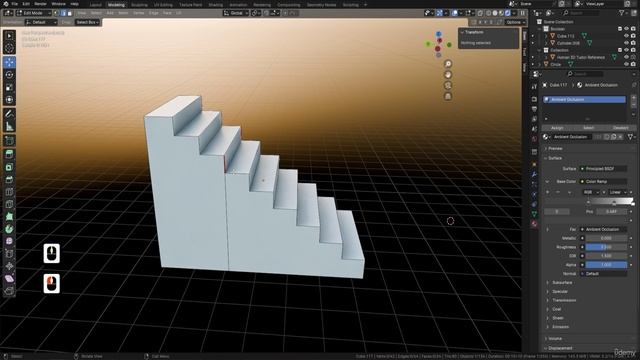The height and width of the screenshot is (360, 640).
Task: Select the Measure tool
Action: [x=9, y=127]
